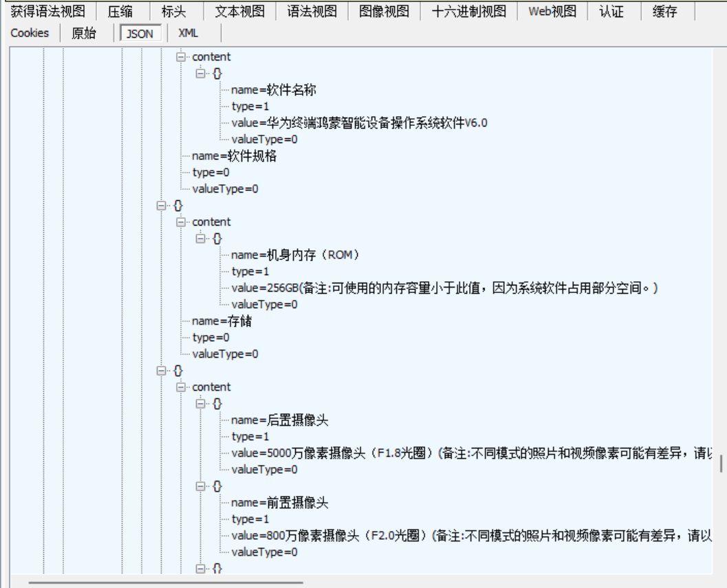The image size is (727, 588).
Task: Collapse object node above 后置摄像头 content
Action: pyautogui.click(x=162, y=371)
